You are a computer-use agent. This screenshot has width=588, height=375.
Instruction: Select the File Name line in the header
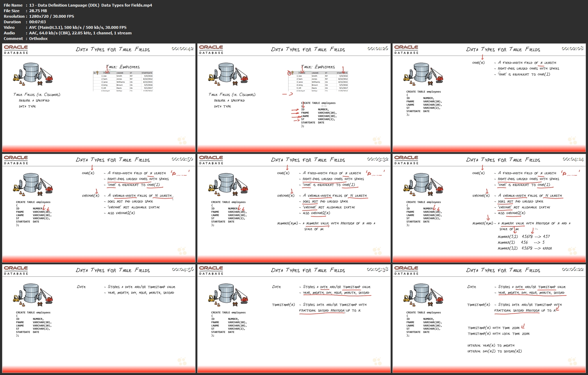tap(78, 5)
